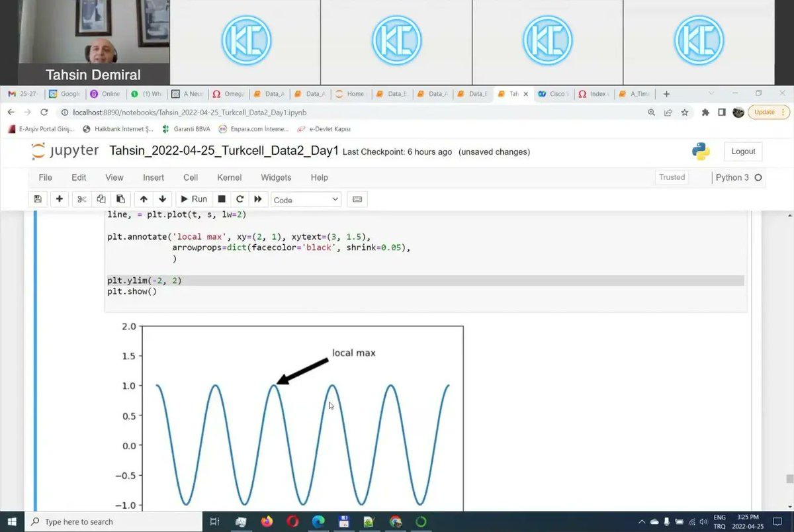Click the Python 3 kernel indicator
The height and width of the screenshot is (532, 794).
coord(738,177)
